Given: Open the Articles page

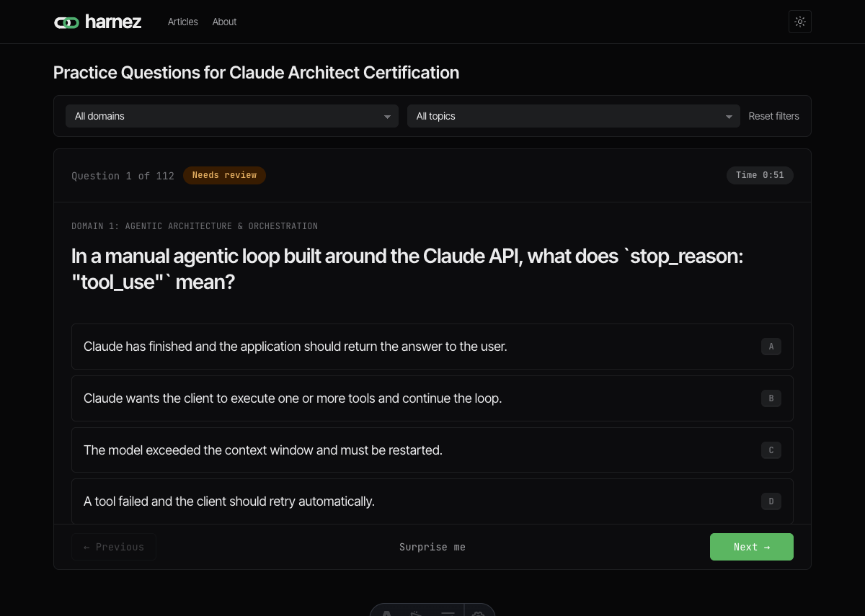Looking at the screenshot, I should click(182, 22).
